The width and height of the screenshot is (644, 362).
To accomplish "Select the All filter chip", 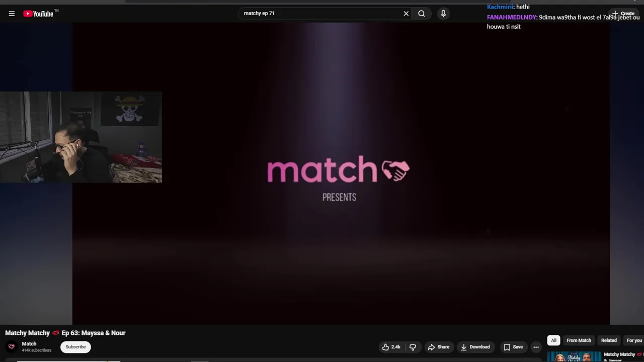I will point(553,340).
